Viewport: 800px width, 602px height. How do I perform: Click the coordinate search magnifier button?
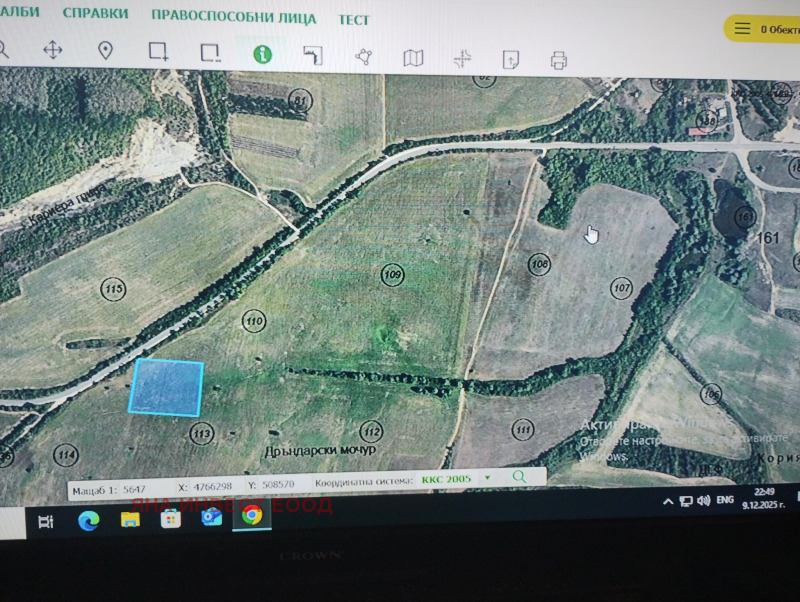(519, 477)
